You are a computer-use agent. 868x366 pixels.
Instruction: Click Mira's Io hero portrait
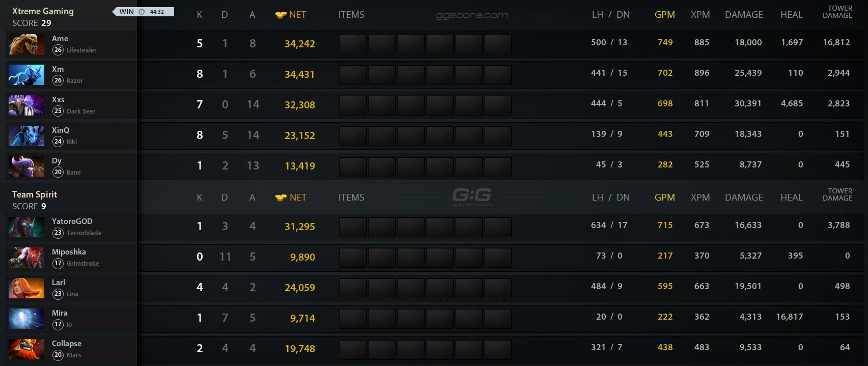tap(26, 319)
